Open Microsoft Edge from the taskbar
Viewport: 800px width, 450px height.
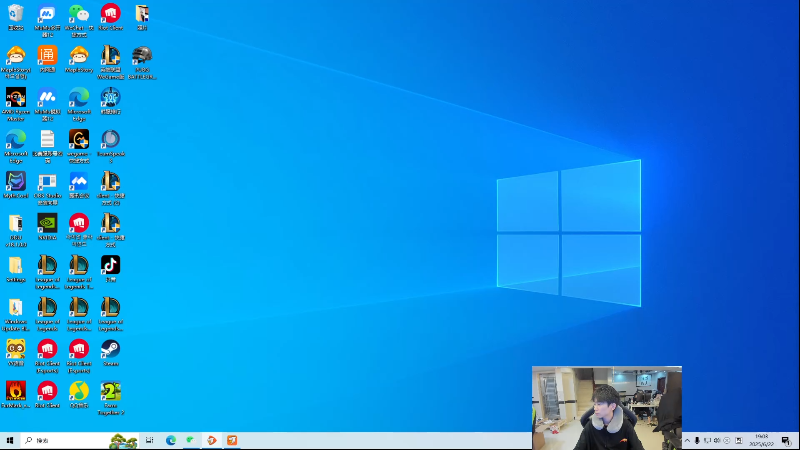point(171,440)
